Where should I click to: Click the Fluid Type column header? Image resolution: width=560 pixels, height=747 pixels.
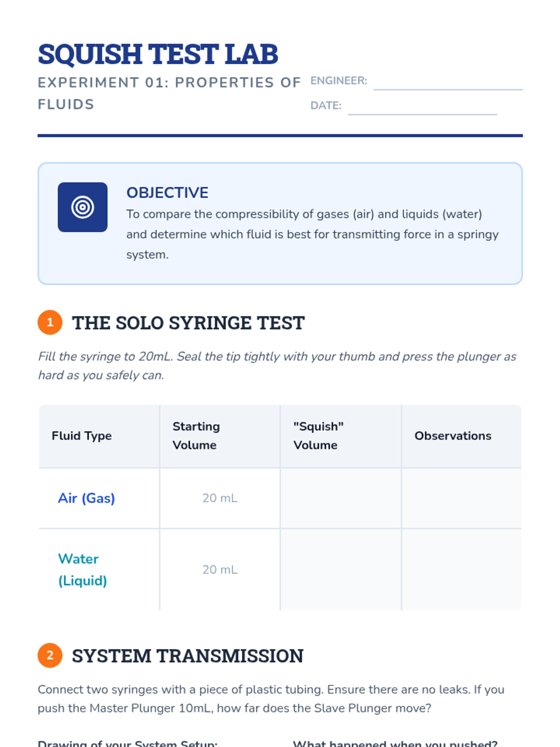tap(82, 436)
